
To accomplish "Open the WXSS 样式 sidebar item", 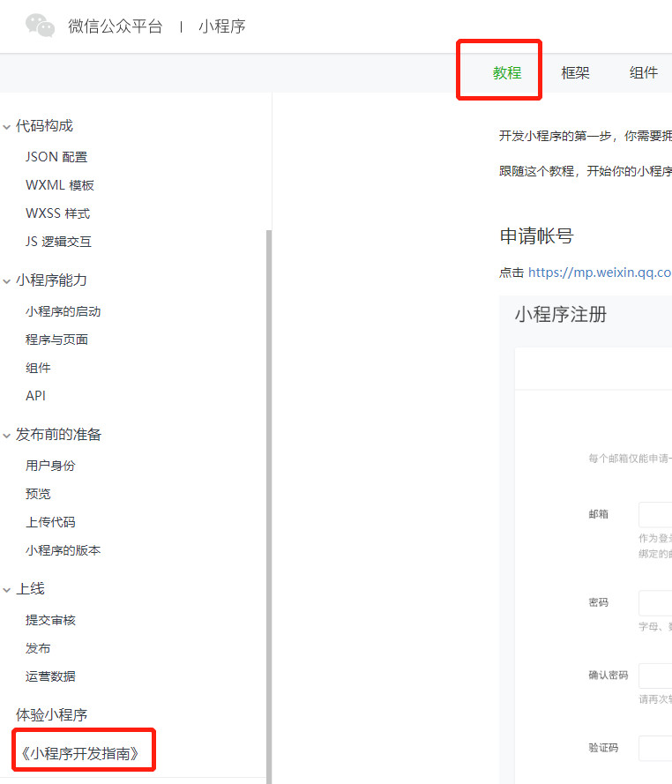I will pos(58,213).
